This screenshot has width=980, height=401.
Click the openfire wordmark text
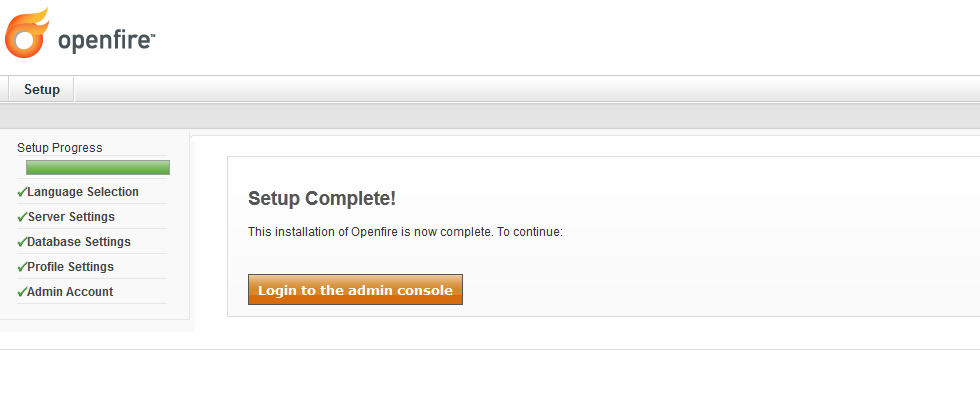coord(106,41)
